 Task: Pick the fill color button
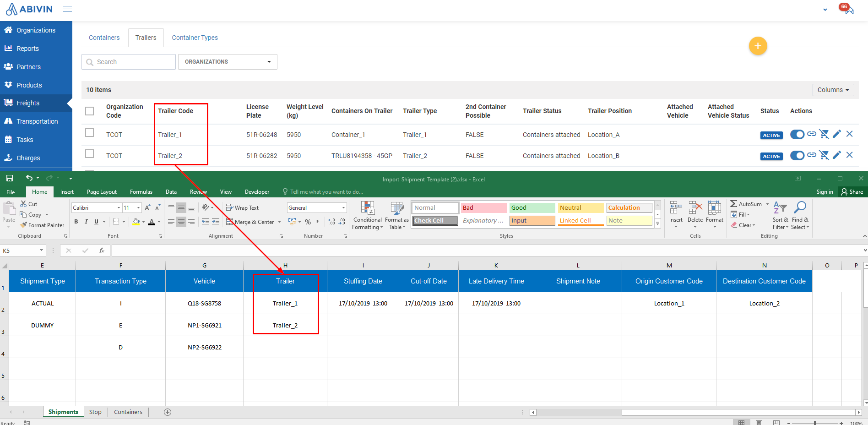[136, 222]
